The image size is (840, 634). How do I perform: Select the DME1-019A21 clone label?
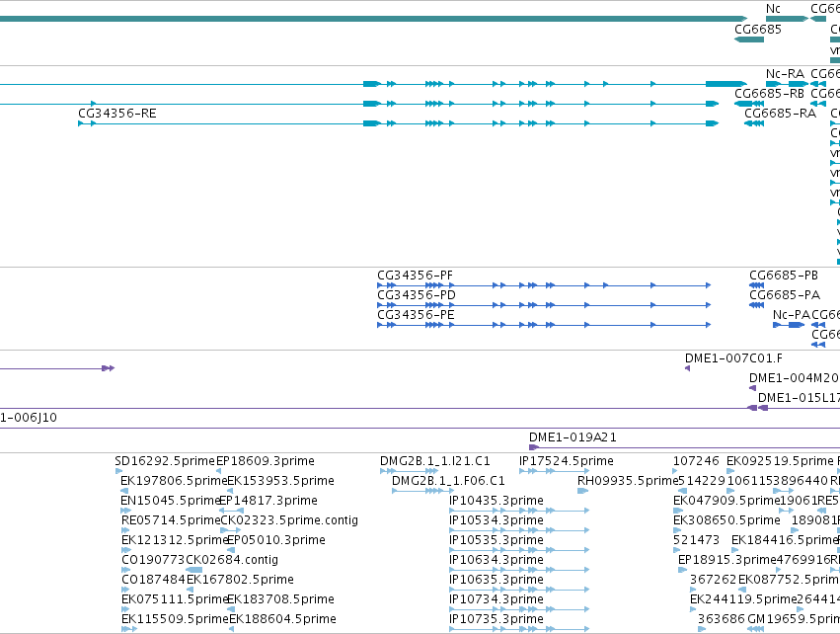click(573, 437)
